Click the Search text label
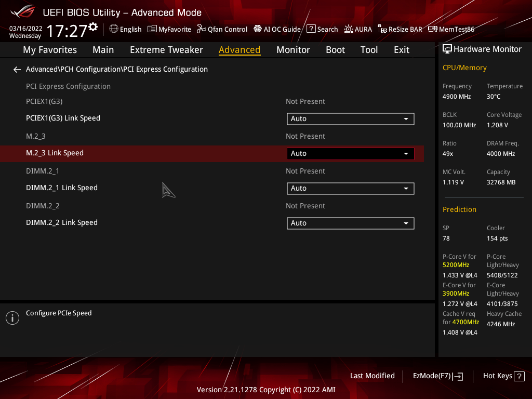Screen dimensions: 532x399 [327, 30]
